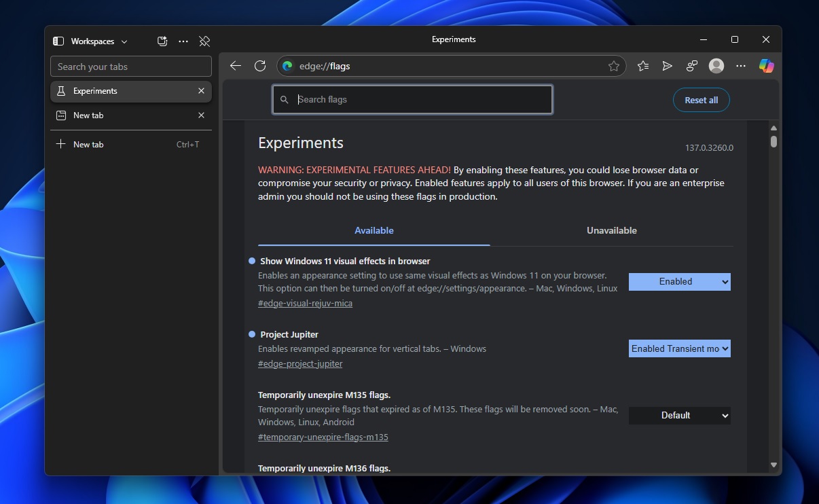Change the Project Jupiter flag setting

point(679,348)
